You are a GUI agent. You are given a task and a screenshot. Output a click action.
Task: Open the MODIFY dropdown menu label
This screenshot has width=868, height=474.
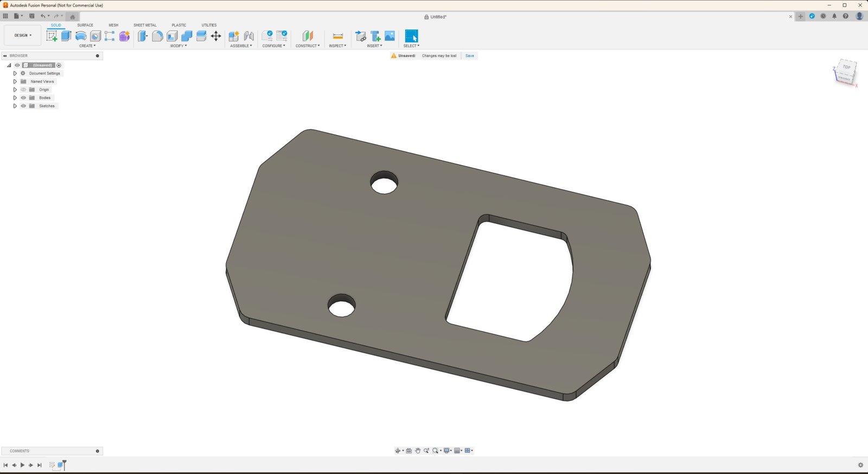178,46
